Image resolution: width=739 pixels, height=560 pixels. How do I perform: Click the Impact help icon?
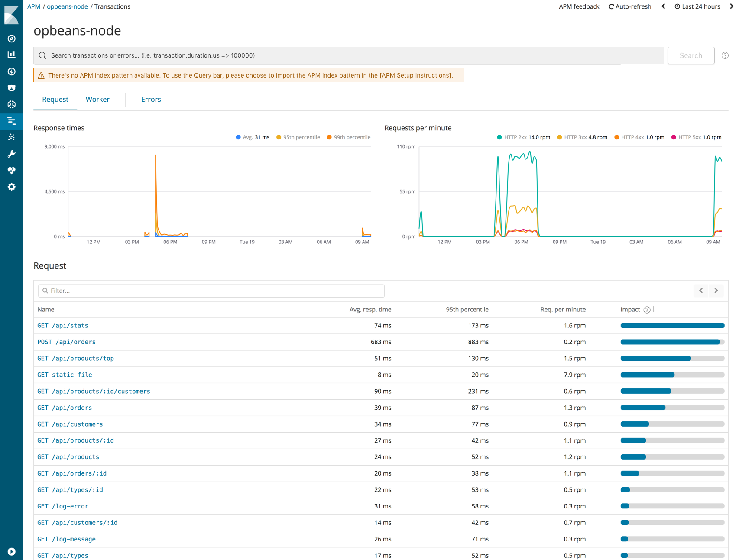point(647,310)
